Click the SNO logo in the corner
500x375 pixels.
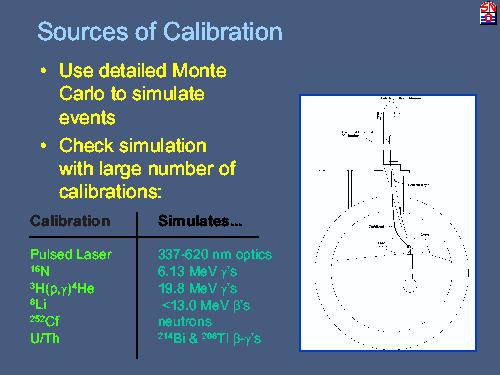(x=488, y=13)
